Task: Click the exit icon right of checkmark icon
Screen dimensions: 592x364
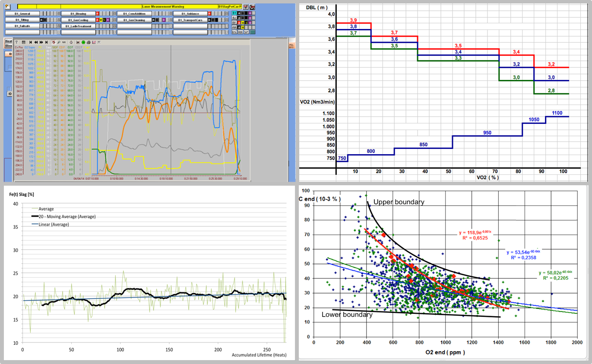Action: [252, 7]
